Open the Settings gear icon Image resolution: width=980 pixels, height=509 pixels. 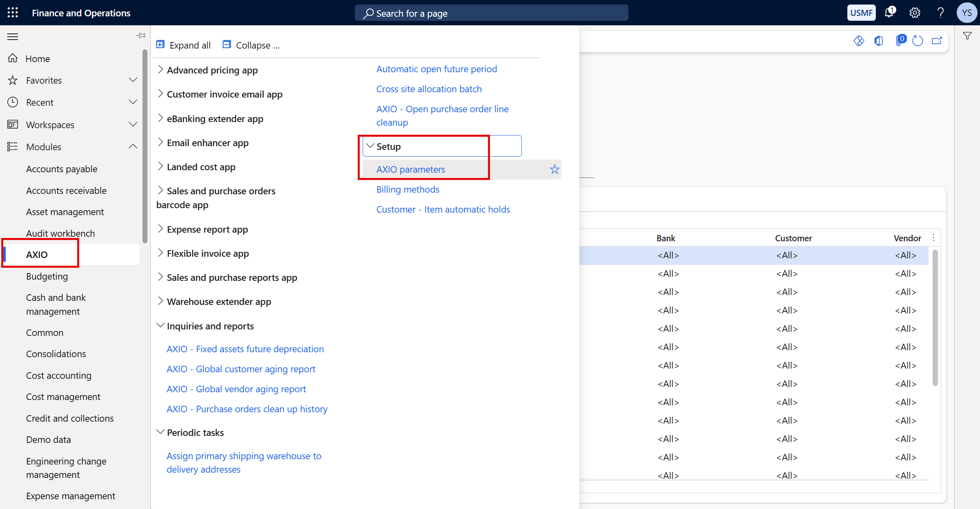(x=915, y=12)
